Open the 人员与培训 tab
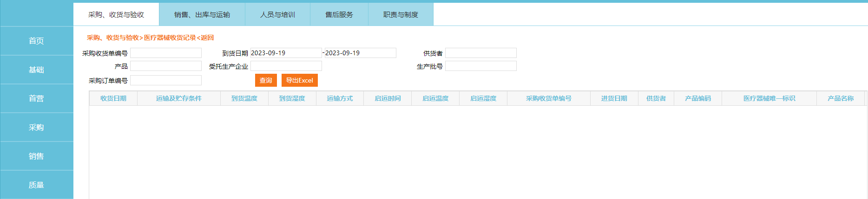Viewport: 868px width, 199px height. coord(277,14)
